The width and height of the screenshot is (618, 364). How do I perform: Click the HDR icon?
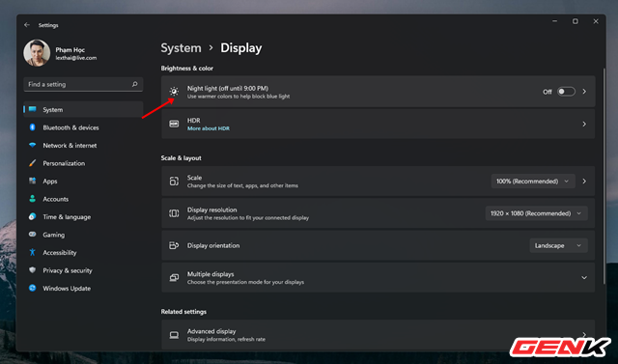coord(174,124)
